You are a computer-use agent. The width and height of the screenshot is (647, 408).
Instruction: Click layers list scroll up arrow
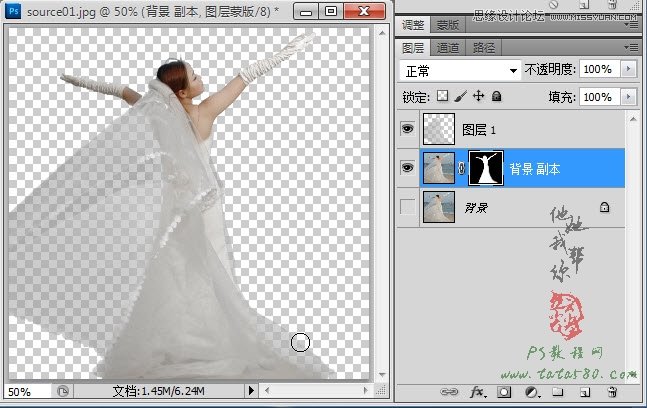(633, 120)
